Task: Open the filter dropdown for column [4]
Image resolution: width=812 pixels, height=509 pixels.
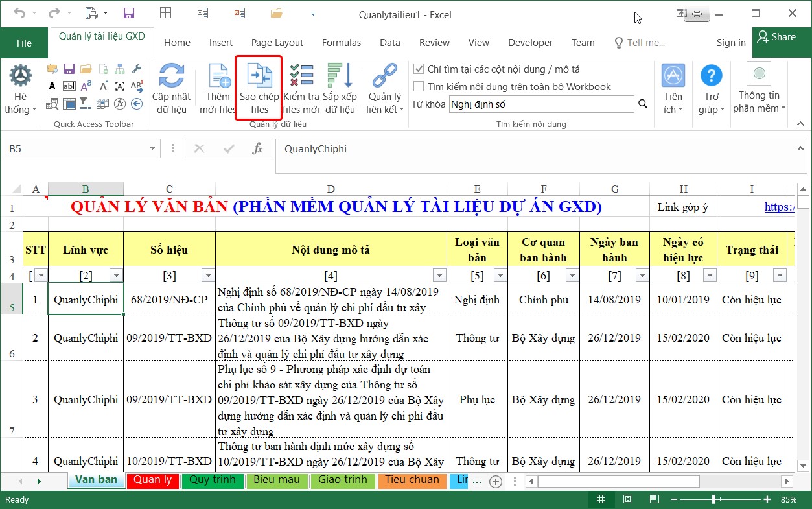Action: tap(439, 276)
